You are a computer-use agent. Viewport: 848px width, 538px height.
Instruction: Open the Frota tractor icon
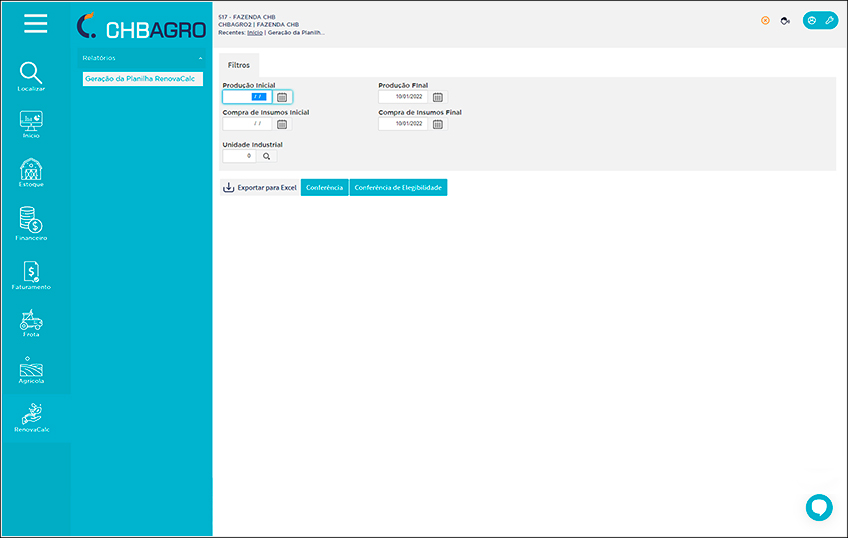31,320
